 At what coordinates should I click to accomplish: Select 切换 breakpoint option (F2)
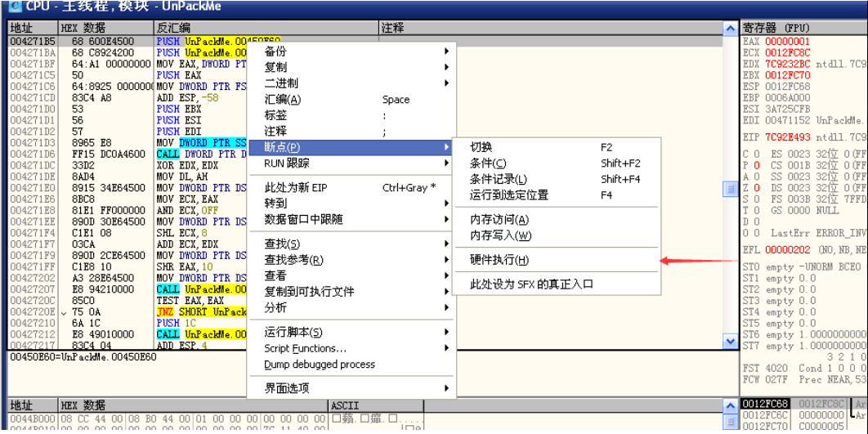tap(557, 147)
